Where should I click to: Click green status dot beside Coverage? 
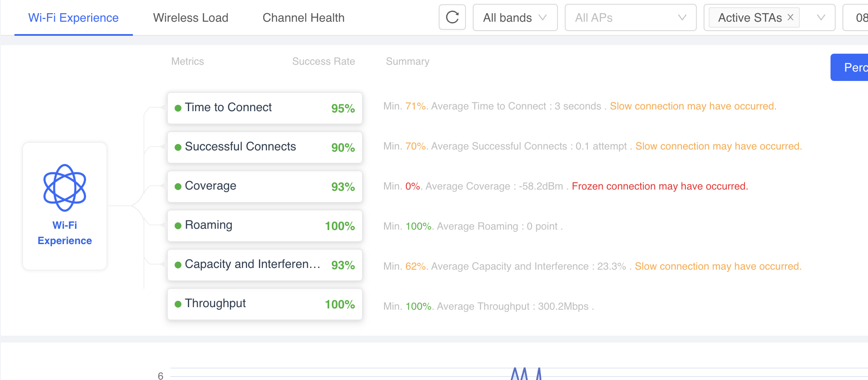coord(178,187)
